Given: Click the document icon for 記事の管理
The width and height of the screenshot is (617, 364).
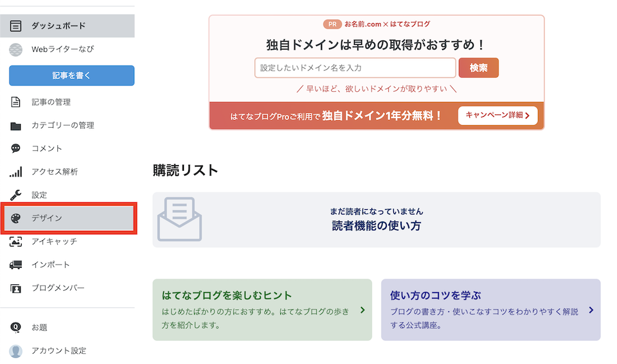Looking at the screenshot, I should tap(16, 102).
